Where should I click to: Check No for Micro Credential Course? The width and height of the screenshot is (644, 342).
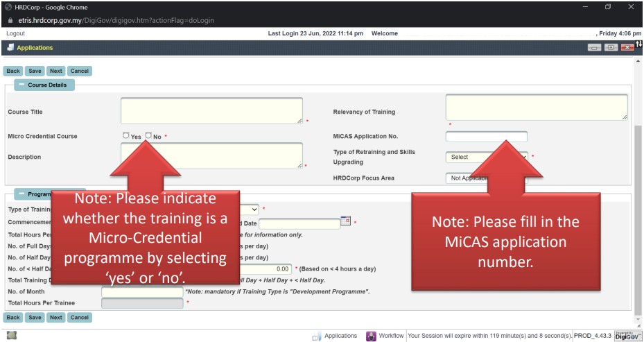pos(148,136)
